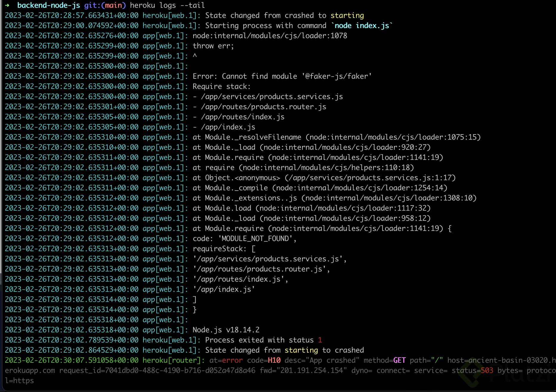Click the 'throw err;' log text

point(213,46)
